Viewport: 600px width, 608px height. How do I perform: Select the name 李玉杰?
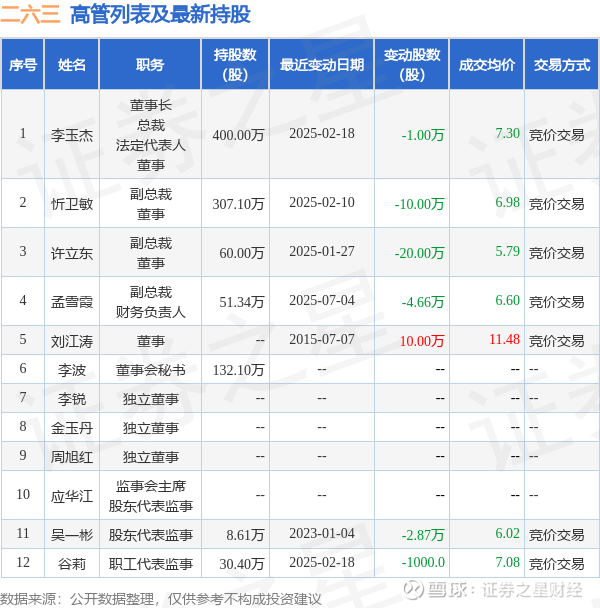72,135
